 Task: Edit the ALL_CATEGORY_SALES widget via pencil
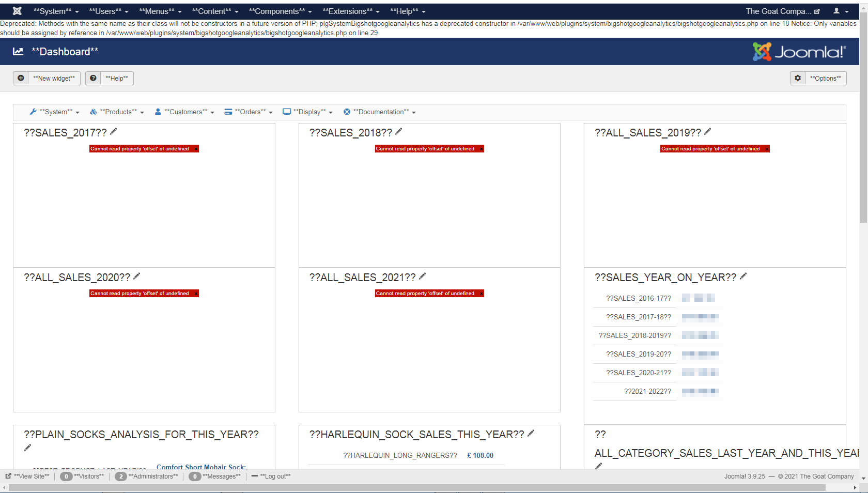[x=599, y=466]
